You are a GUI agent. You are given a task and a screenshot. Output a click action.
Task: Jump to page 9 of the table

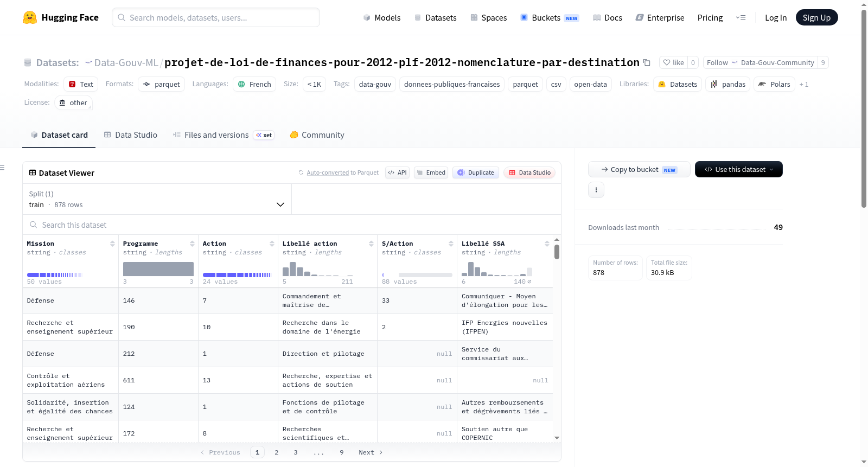pos(342,452)
